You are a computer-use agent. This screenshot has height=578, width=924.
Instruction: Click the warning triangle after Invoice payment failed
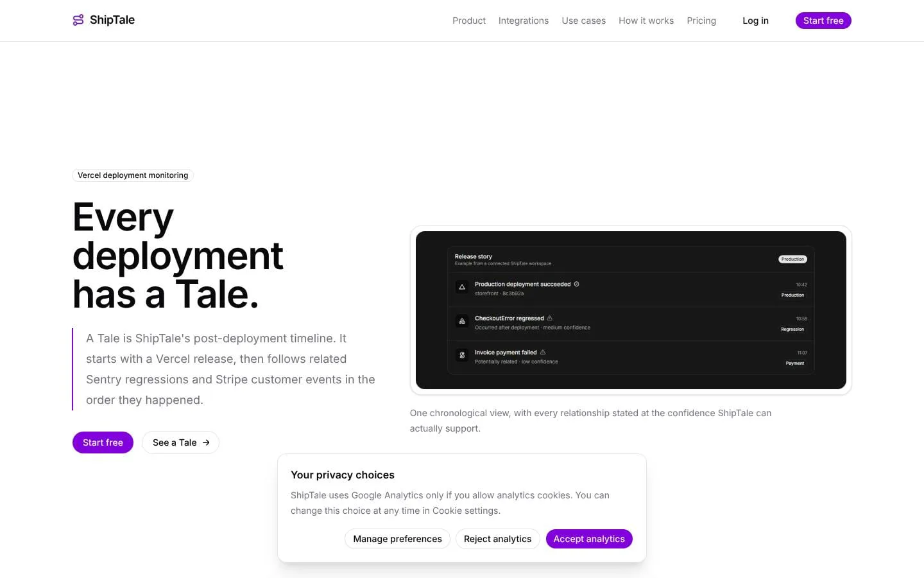[x=543, y=352]
